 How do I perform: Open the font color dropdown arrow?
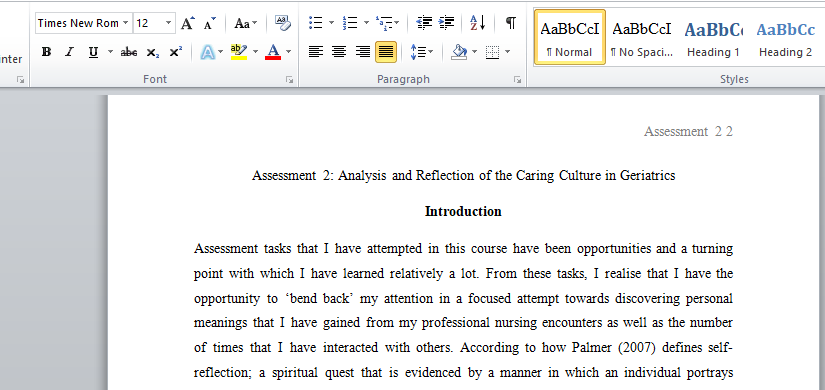(288, 52)
